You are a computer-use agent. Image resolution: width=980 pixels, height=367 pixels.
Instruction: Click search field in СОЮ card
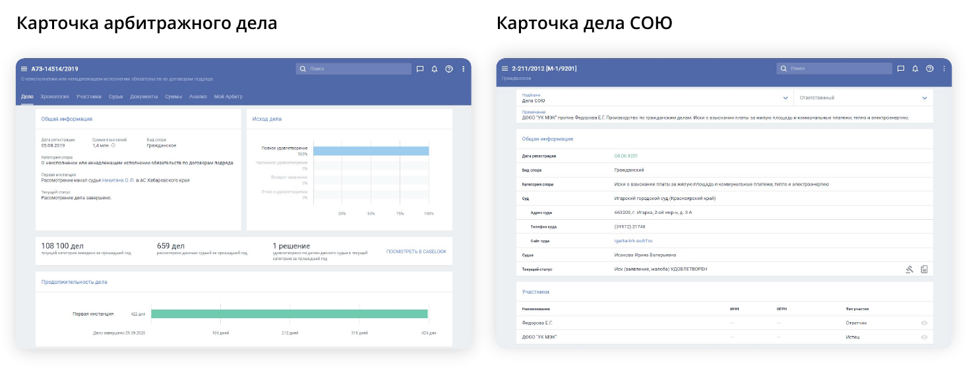[x=834, y=69]
